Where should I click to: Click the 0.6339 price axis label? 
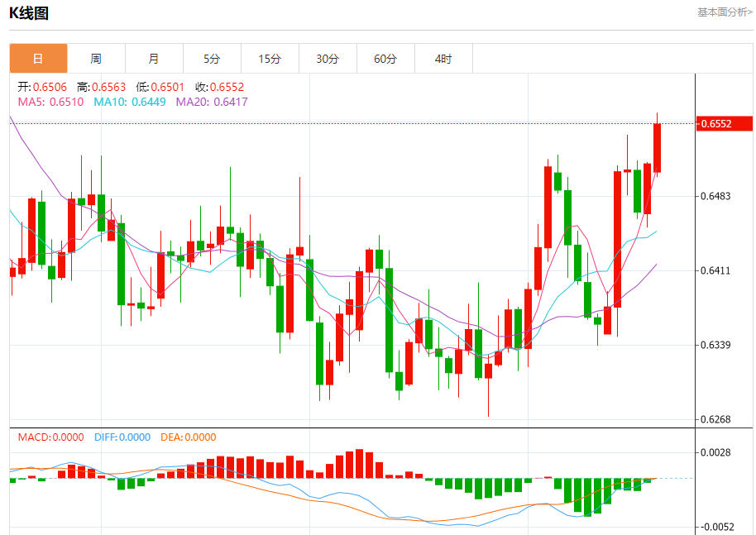[x=715, y=345]
